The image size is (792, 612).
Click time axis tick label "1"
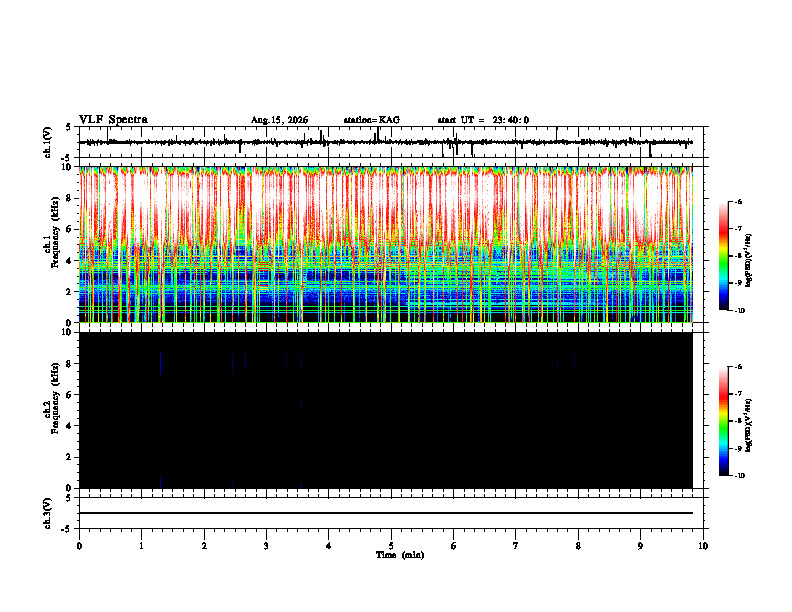[x=141, y=546]
